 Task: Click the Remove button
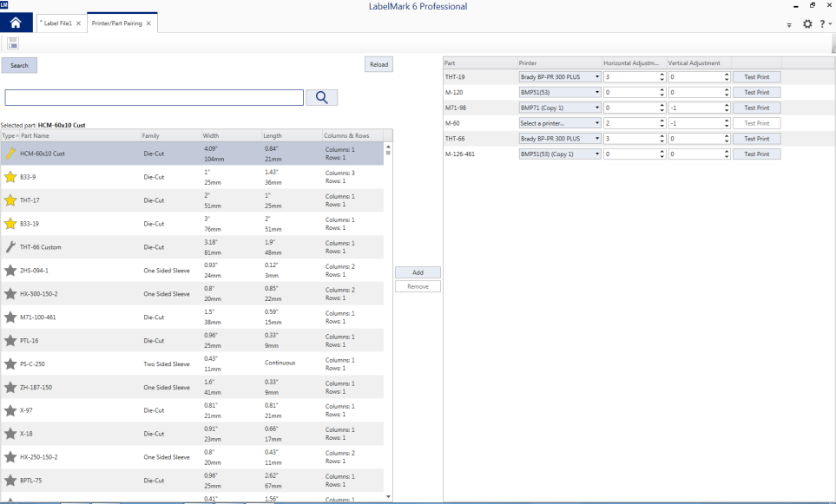click(418, 286)
